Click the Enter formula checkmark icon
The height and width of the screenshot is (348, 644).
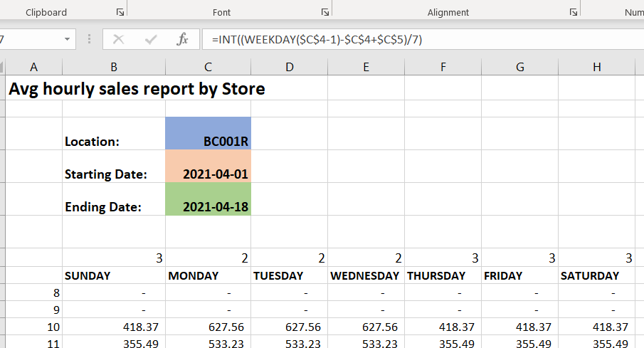[150, 40]
